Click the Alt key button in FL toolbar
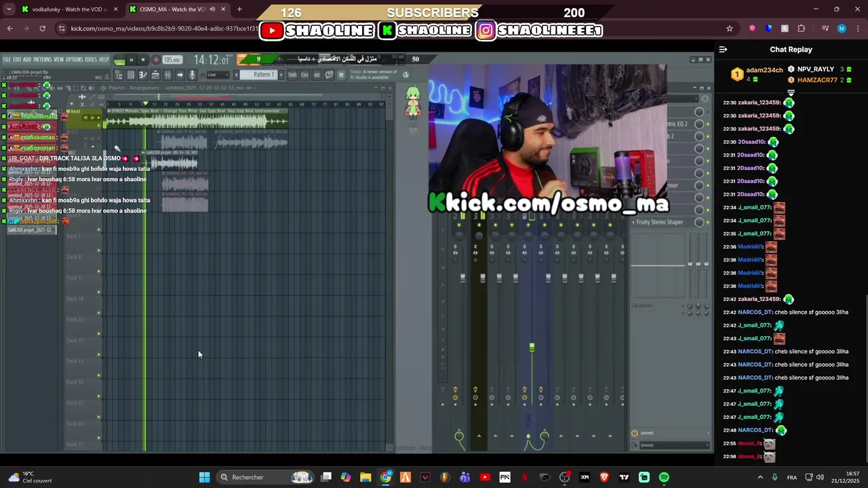The height and width of the screenshot is (488, 868). click(317, 75)
